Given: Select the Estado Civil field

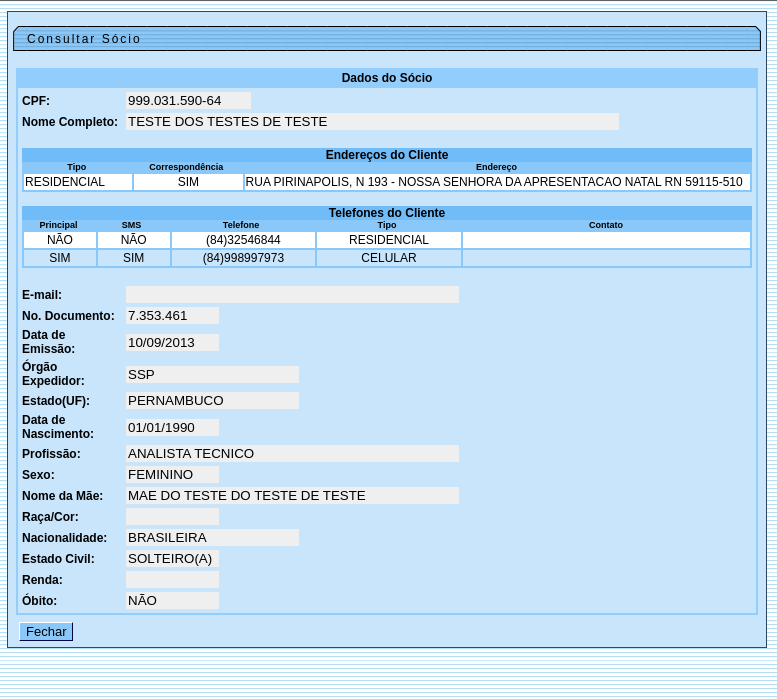Looking at the screenshot, I should click(172, 559).
